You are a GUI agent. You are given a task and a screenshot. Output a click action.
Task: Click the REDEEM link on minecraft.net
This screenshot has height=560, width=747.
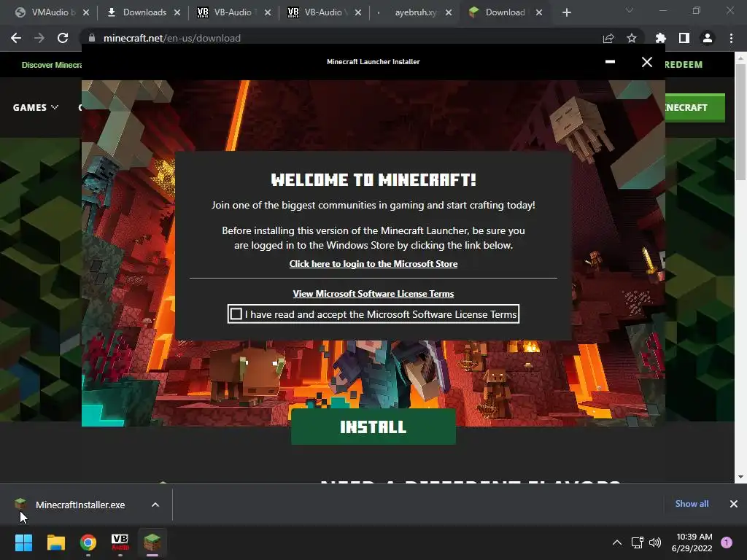(x=683, y=64)
